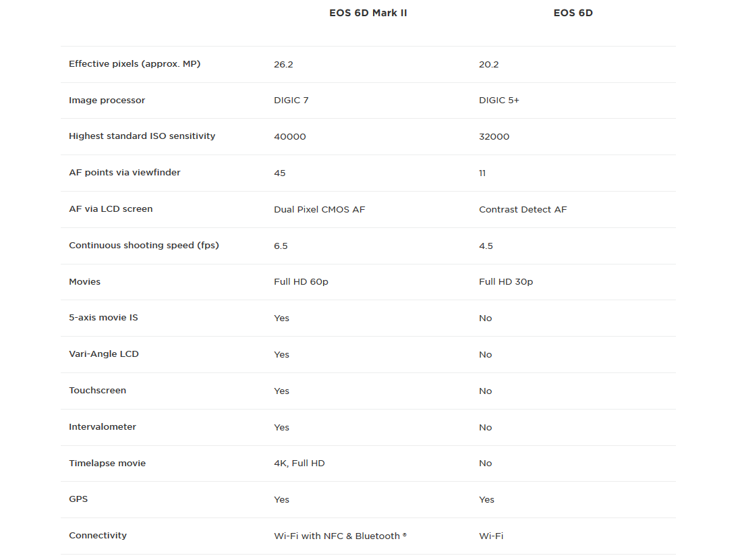Viewport: 742px width, 560px height.
Task: Click the Vari-Angle LCD row label
Action: click(x=104, y=354)
